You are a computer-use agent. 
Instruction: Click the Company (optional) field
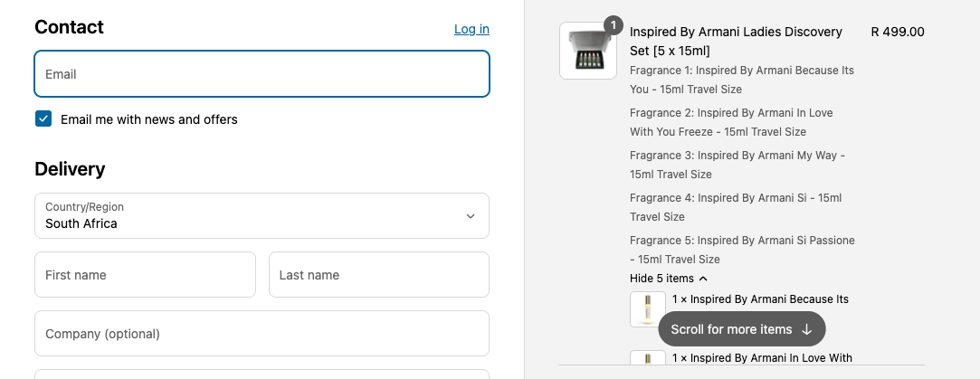click(x=262, y=334)
